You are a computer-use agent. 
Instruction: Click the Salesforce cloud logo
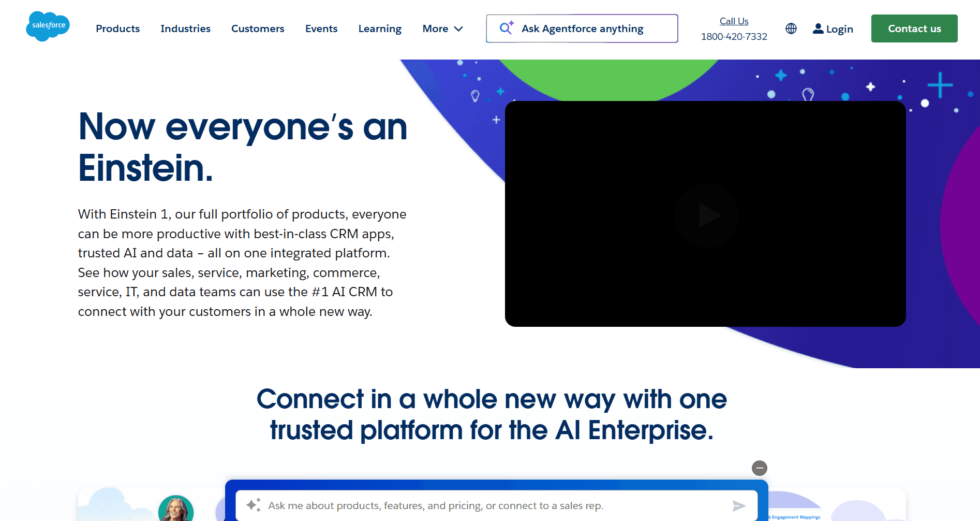coord(48,26)
